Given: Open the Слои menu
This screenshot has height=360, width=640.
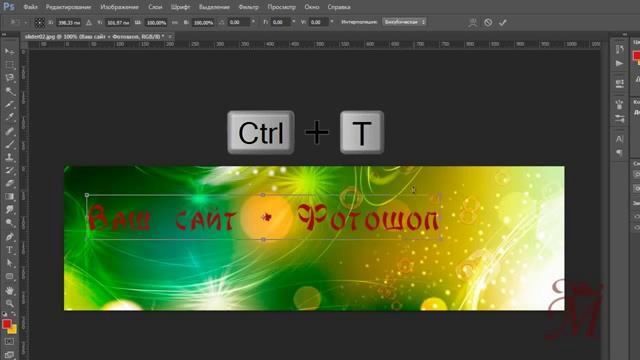Looking at the screenshot, I should point(155,7).
